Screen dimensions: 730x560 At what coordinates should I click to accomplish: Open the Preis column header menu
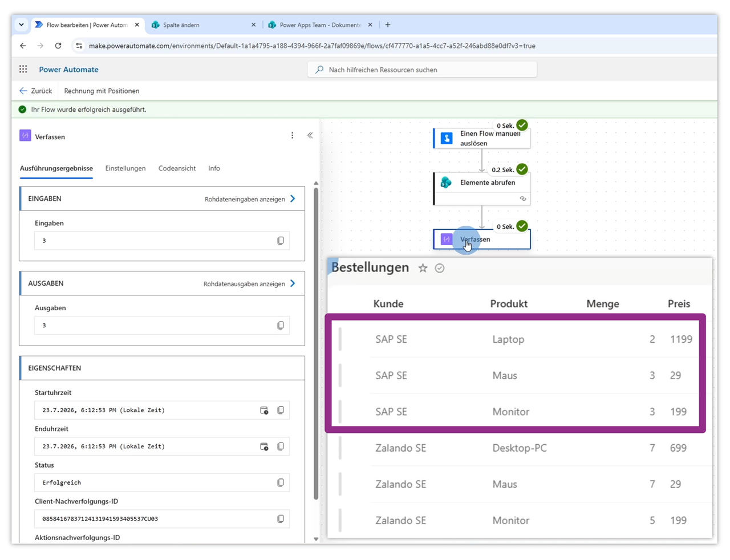(x=679, y=304)
